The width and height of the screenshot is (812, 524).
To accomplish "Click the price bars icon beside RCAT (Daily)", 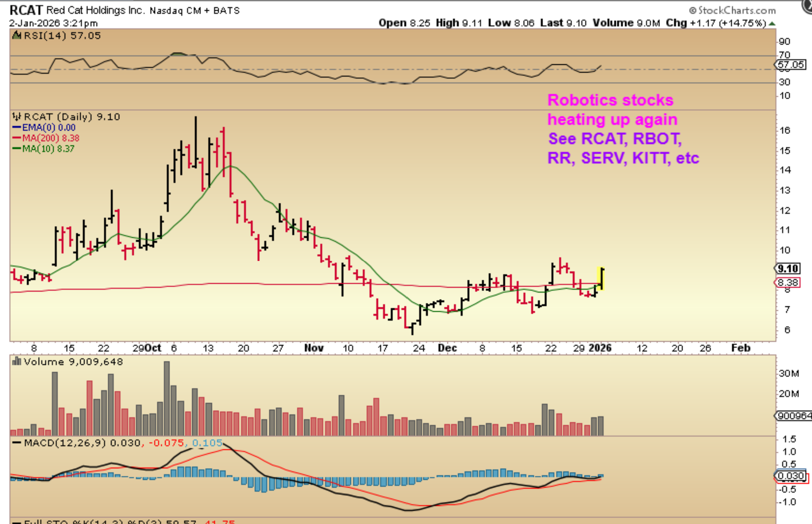I will pos(17,116).
